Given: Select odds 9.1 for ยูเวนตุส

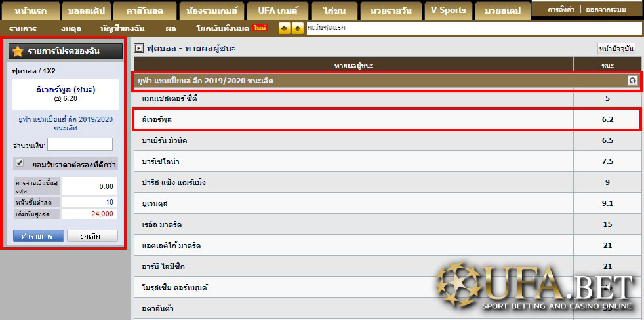Looking at the screenshot, I should click(607, 203).
